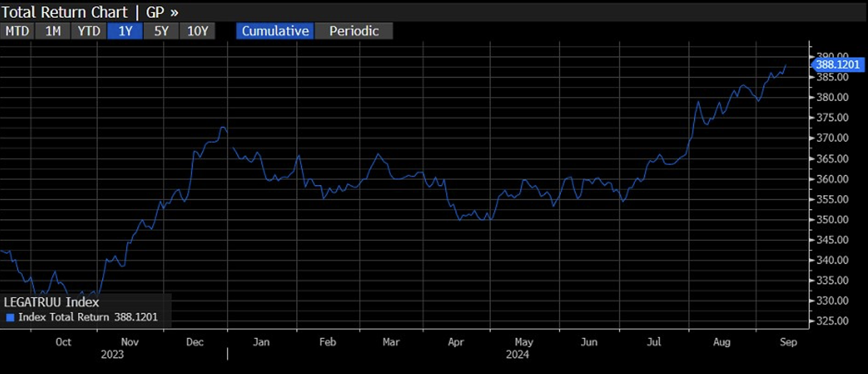Viewport: 868px width, 374px height.
Task: Click the 340.00 y-axis label
Action: 832,260
